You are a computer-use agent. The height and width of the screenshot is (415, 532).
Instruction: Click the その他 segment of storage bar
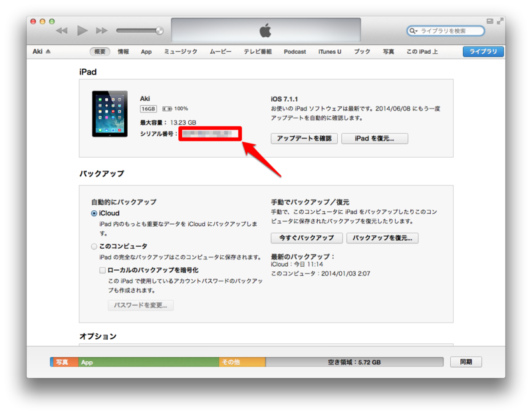[242, 362]
